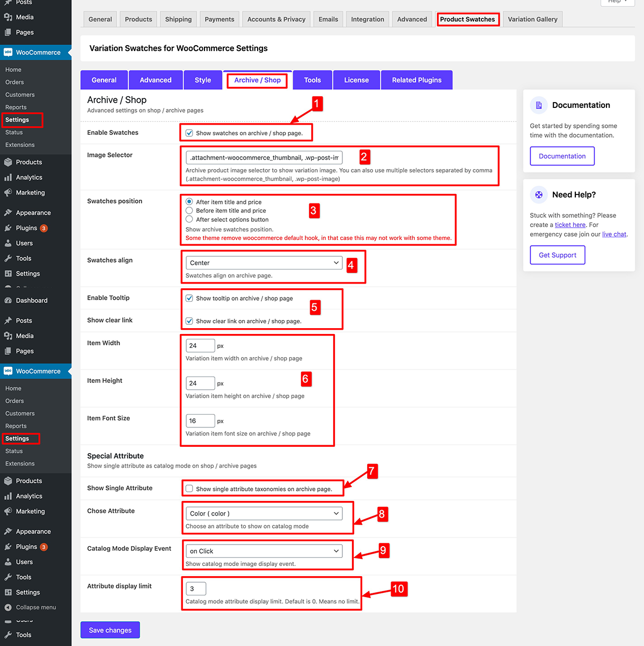Click the Get Support button
Viewport: 644px width, 646px height.
click(x=558, y=255)
